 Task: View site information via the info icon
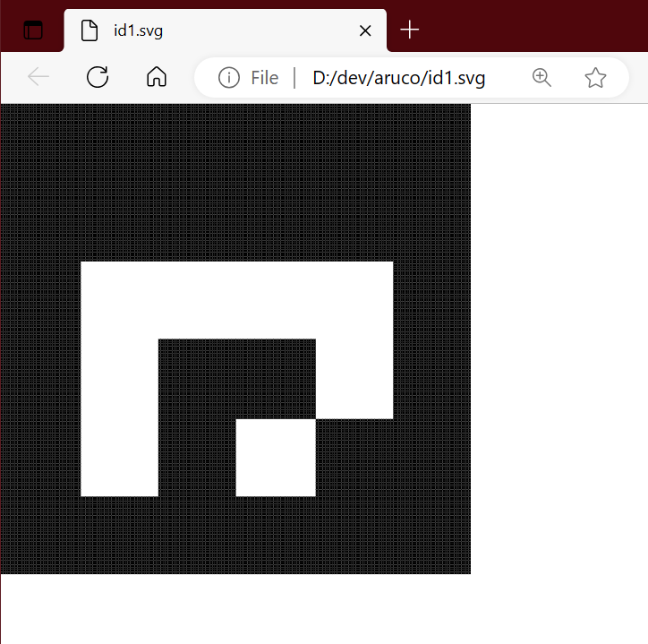(x=229, y=78)
